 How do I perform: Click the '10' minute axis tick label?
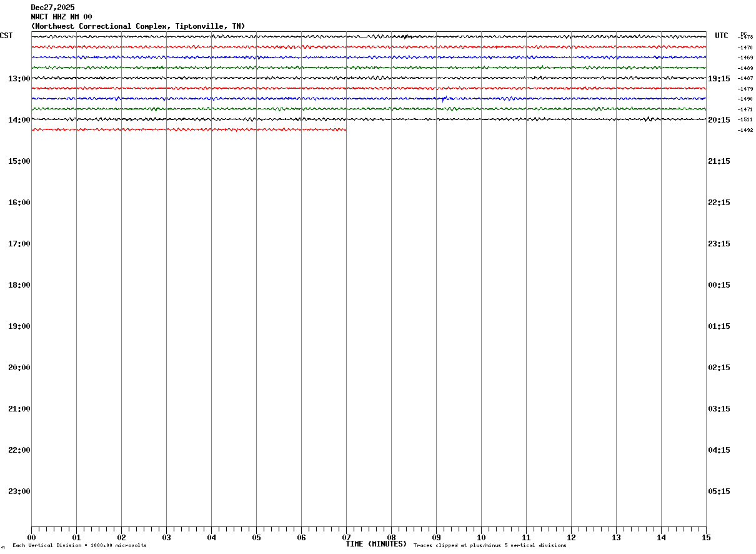[481, 538]
